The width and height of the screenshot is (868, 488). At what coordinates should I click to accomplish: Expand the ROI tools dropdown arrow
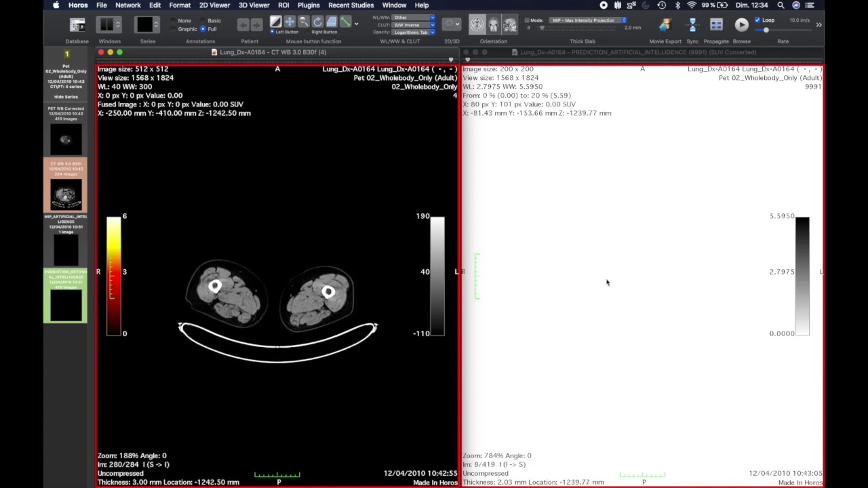(x=357, y=24)
